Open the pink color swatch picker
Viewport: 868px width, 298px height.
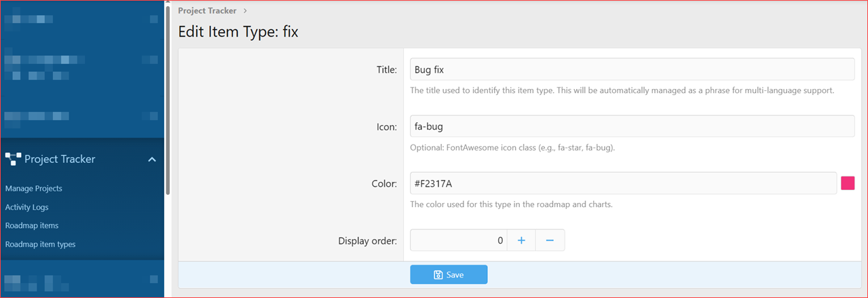click(848, 183)
